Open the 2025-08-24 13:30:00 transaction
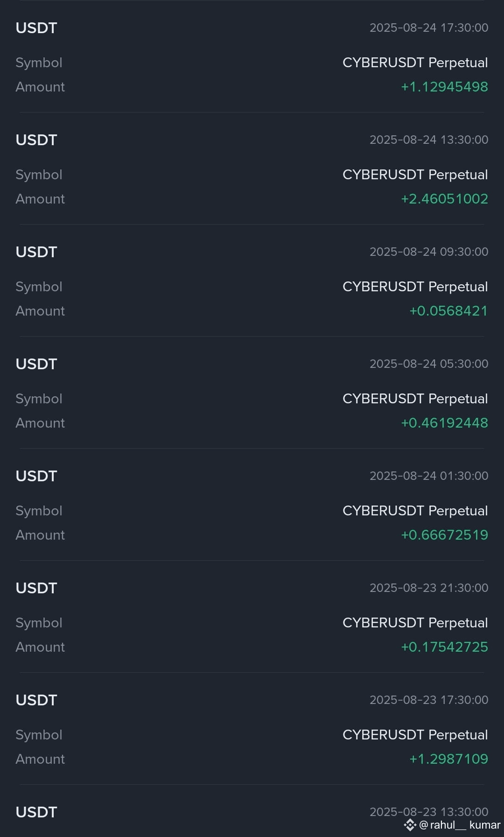 pos(252,169)
